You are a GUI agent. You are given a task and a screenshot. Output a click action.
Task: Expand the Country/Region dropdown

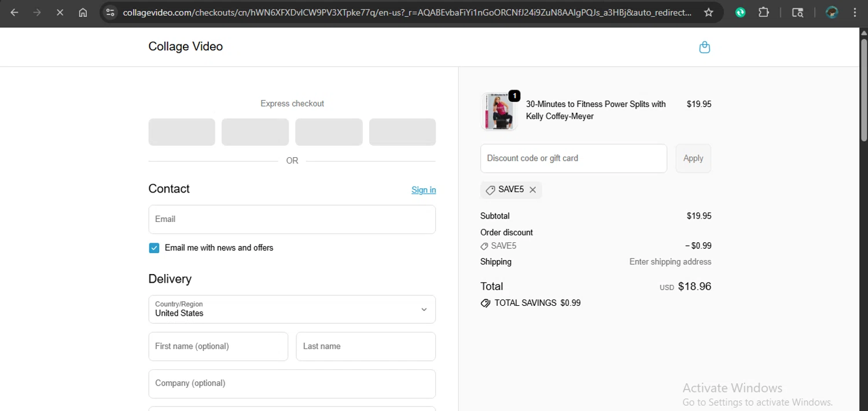pos(292,309)
